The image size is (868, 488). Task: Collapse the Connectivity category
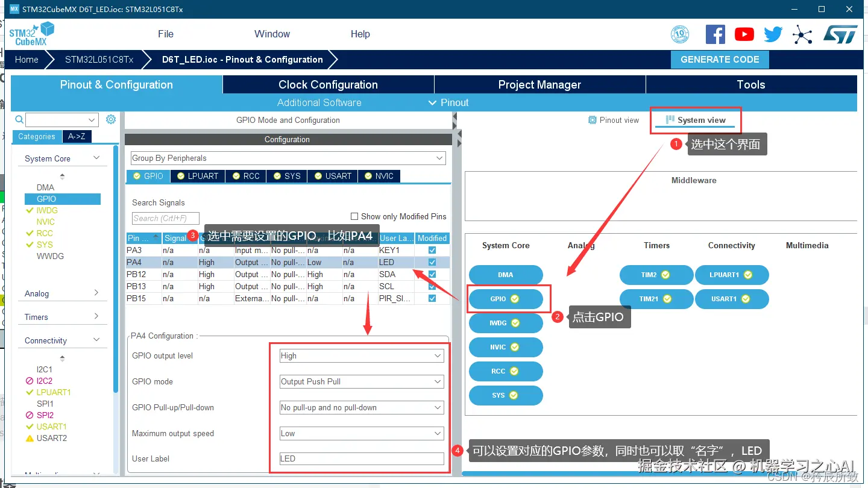pos(96,340)
